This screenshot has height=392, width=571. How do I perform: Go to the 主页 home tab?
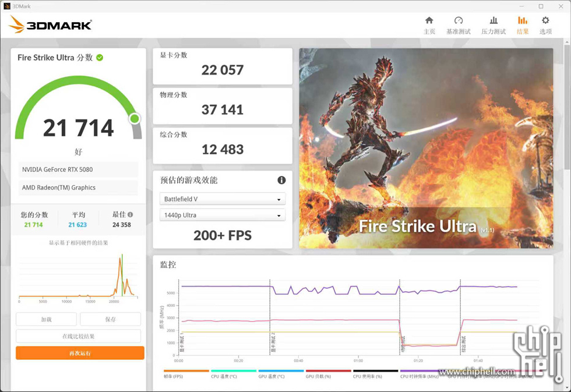[429, 26]
